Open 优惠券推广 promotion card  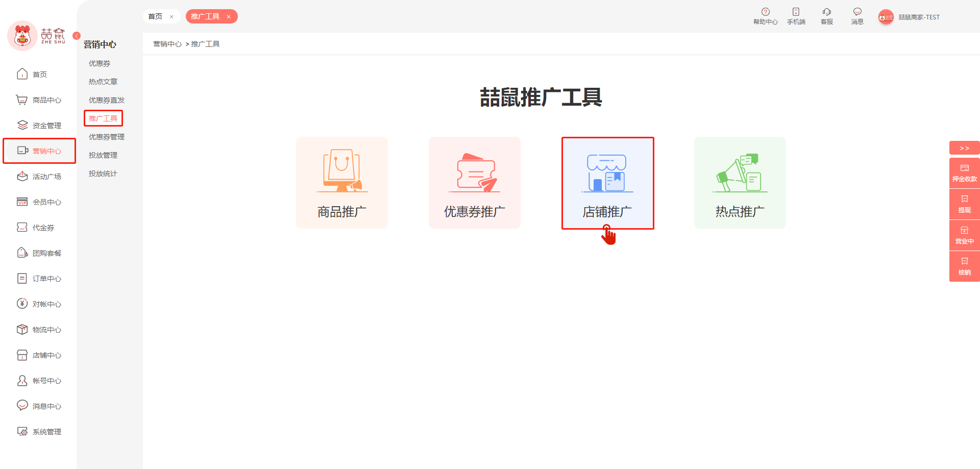pyautogui.click(x=475, y=183)
